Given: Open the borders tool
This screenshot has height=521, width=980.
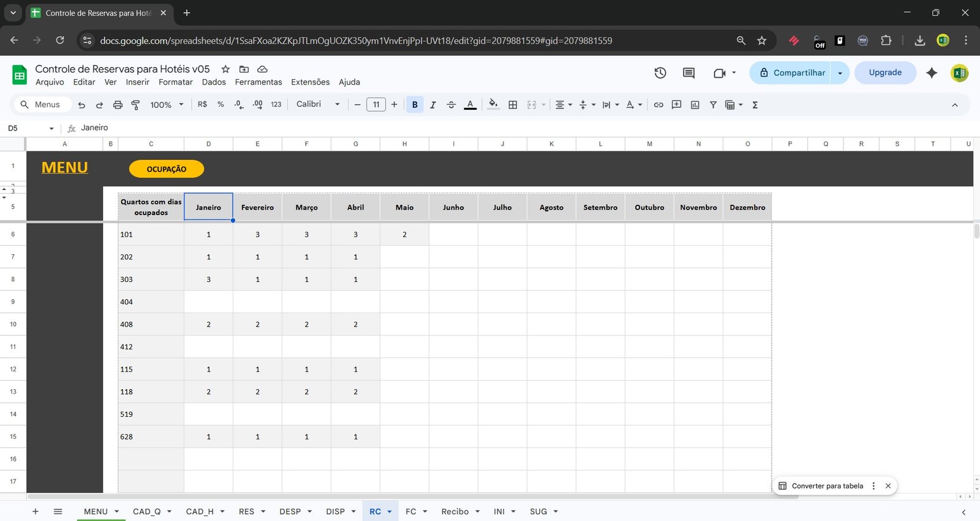Looking at the screenshot, I should click(x=513, y=105).
